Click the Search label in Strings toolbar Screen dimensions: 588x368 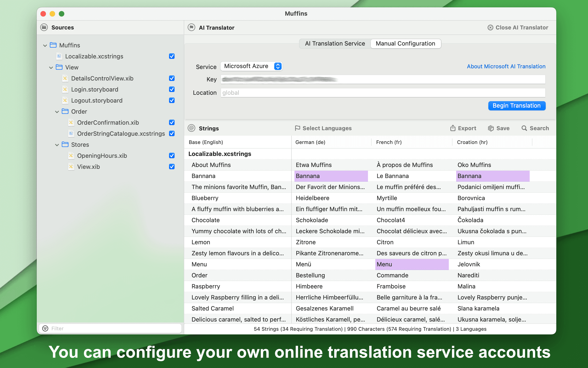point(539,128)
